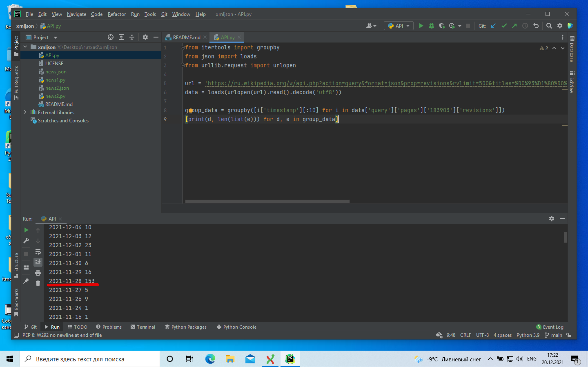
Task: Toggle scroll to end in the run console
Action: click(x=38, y=262)
